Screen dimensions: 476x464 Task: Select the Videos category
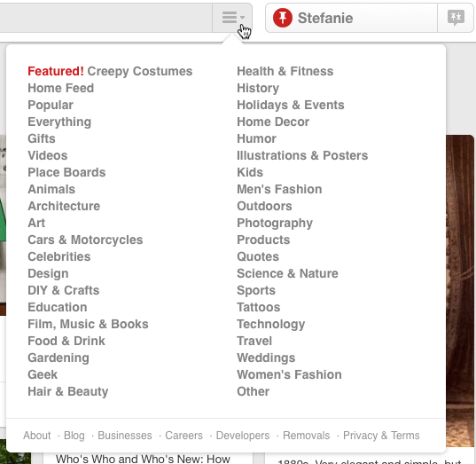pos(47,155)
